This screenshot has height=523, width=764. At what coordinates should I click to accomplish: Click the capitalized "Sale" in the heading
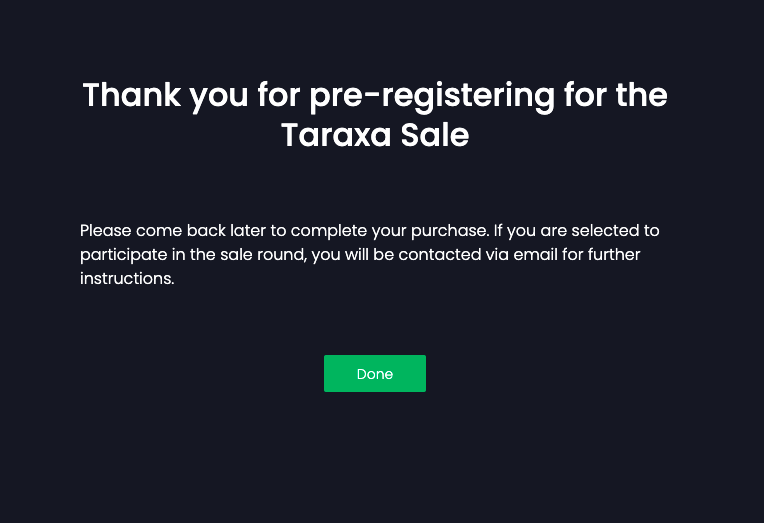[435, 135]
